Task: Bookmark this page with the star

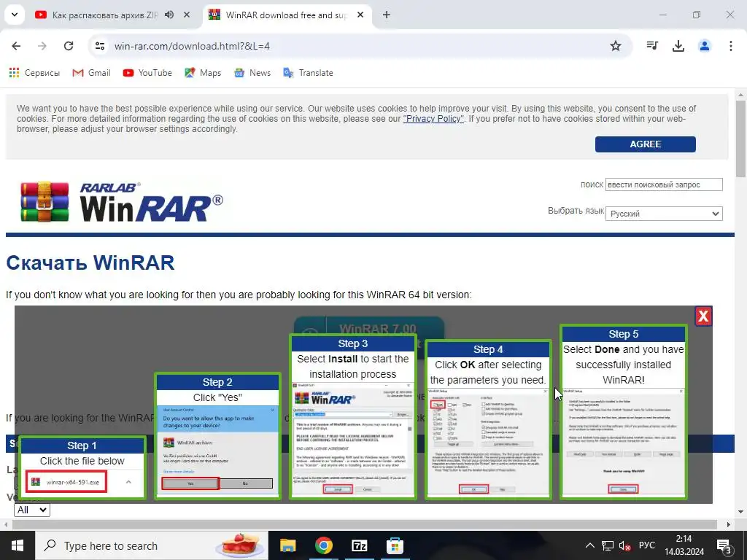Action: pyautogui.click(x=616, y=46)
